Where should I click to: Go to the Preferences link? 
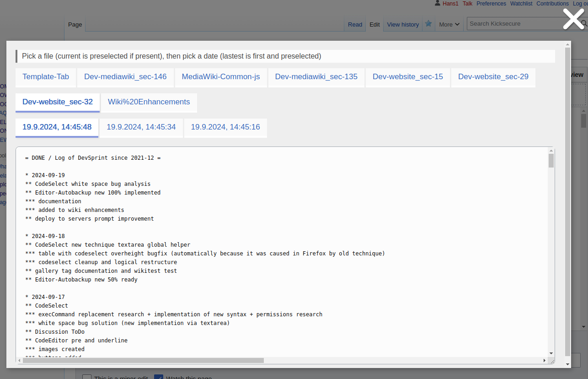click(491, 4)
